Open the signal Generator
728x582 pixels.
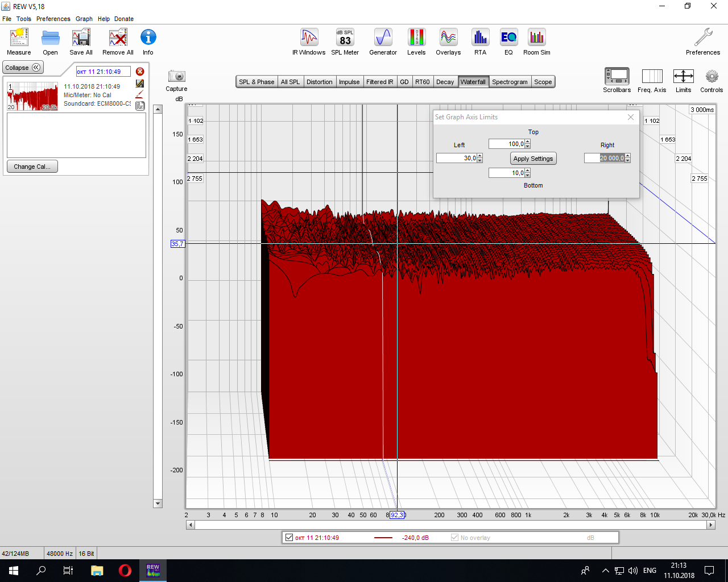click(383, 38)
